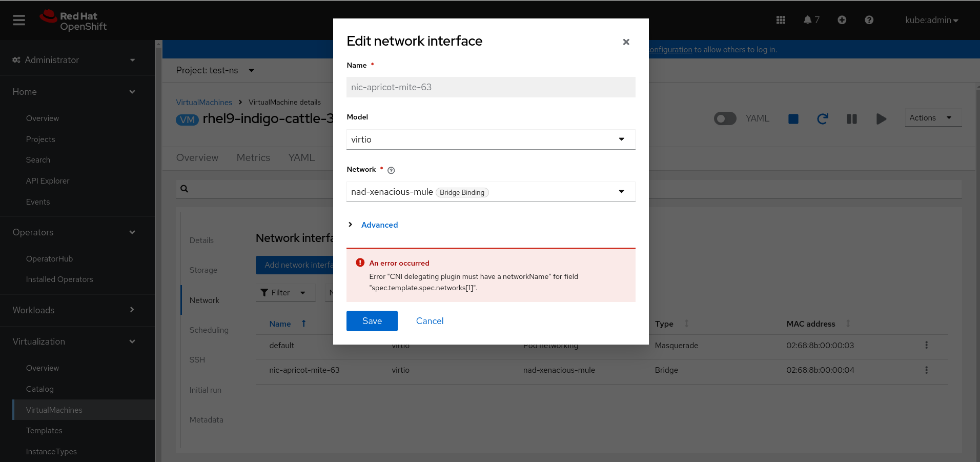Restart the virtual machine
This screenshot has width=980, height=462.
tap(822, 119)
